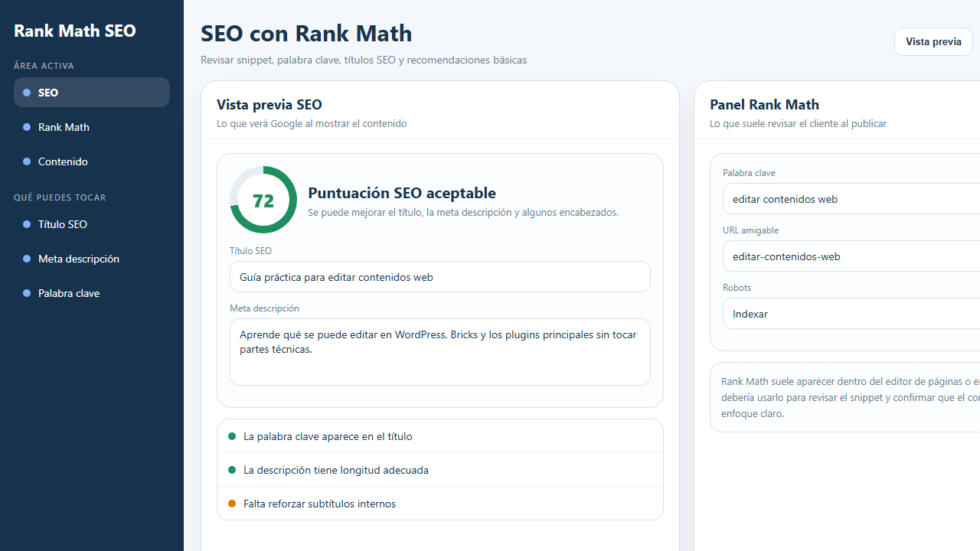Screen dimensions: 980x551
Task: Select the Meta descripción dot icon
Action: (x=26, y=259)
